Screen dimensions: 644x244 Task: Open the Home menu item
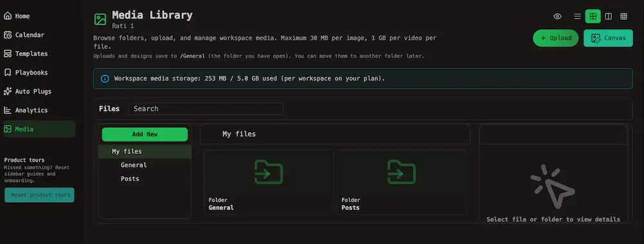pos(39,16)
